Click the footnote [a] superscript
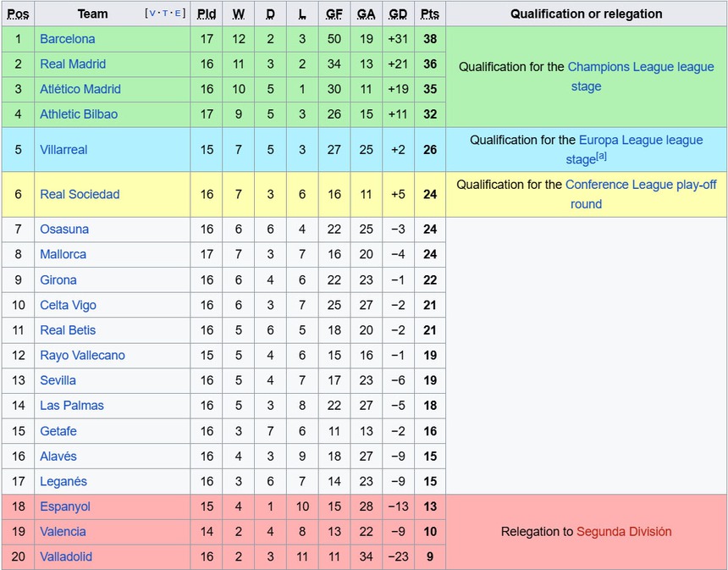Screen dimensions: 728x570 tap(601, 157)
